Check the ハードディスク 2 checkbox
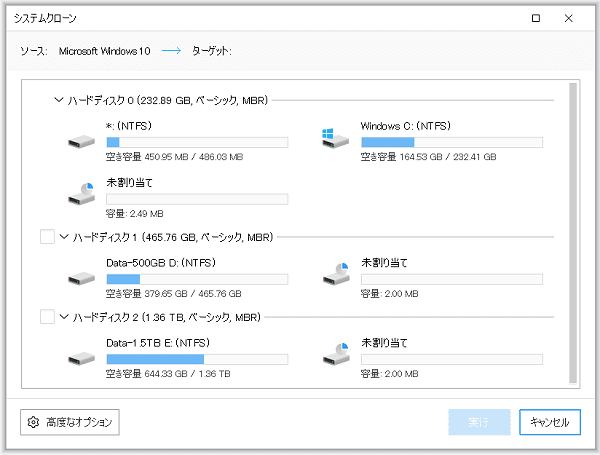Screen dimensions: 600x455 coord(46,317)
